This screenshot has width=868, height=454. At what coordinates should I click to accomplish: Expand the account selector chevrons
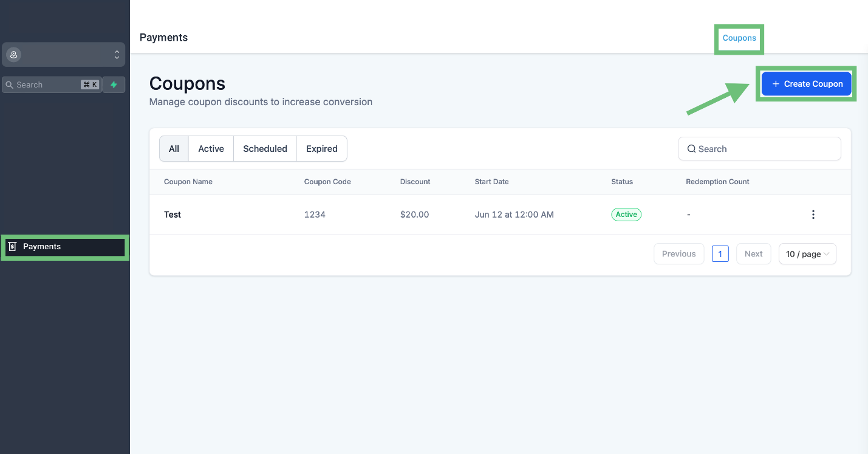click(117, 55)
